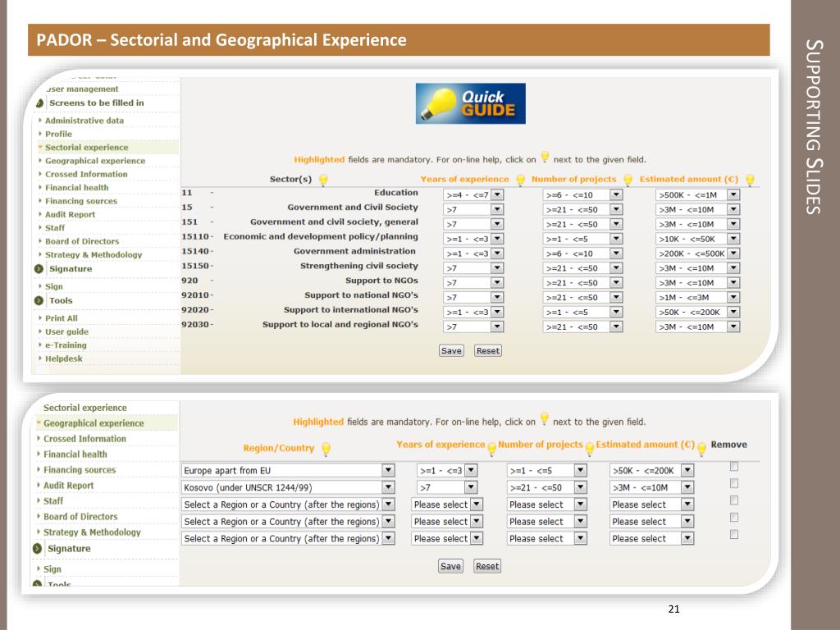The width and height of the screenshot is (840, 630).
Task: Click help bulb beside top Number of projects
Action: (x=628, y=180)
